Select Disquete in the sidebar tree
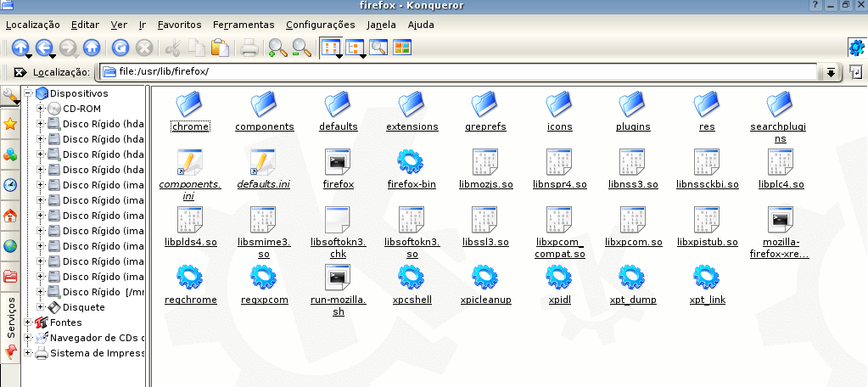Screen dimensions: 868x387 84,306
